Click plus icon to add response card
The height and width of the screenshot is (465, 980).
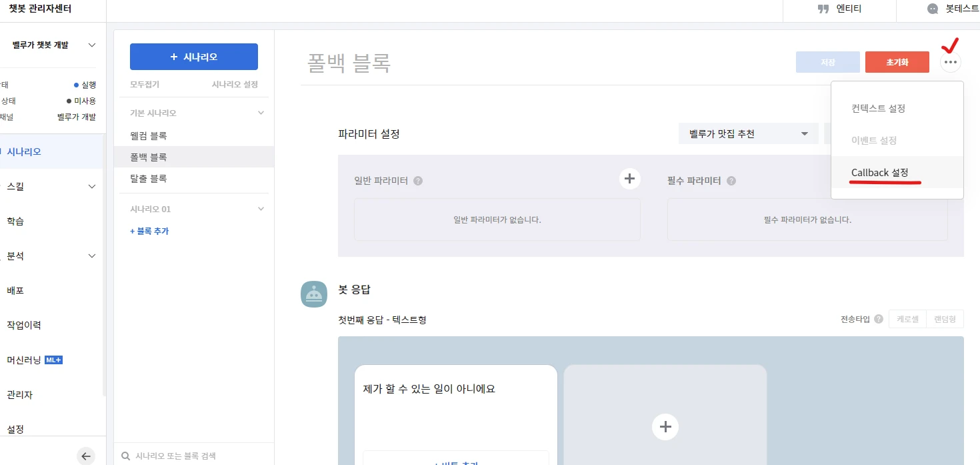tap(665, 426)
